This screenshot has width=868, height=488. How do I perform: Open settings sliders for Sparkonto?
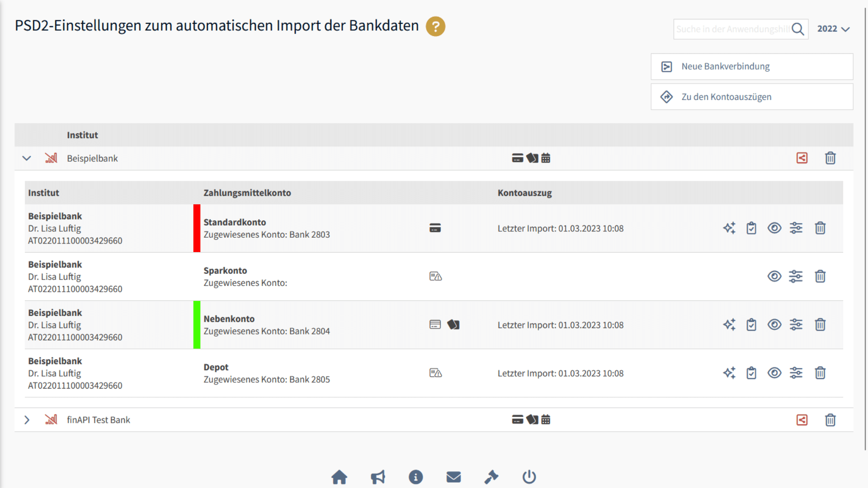pyautogui.click(x=796, y=277)
